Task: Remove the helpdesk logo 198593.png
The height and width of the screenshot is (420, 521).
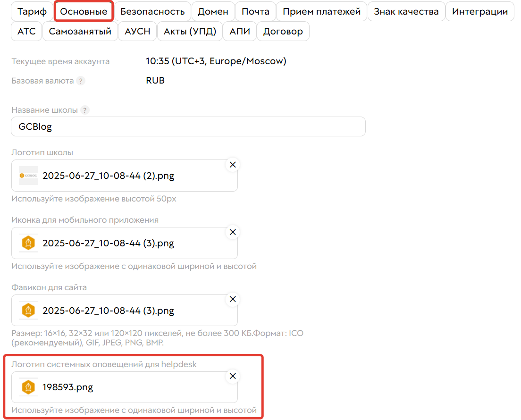Action: click(x=233, y=376)
